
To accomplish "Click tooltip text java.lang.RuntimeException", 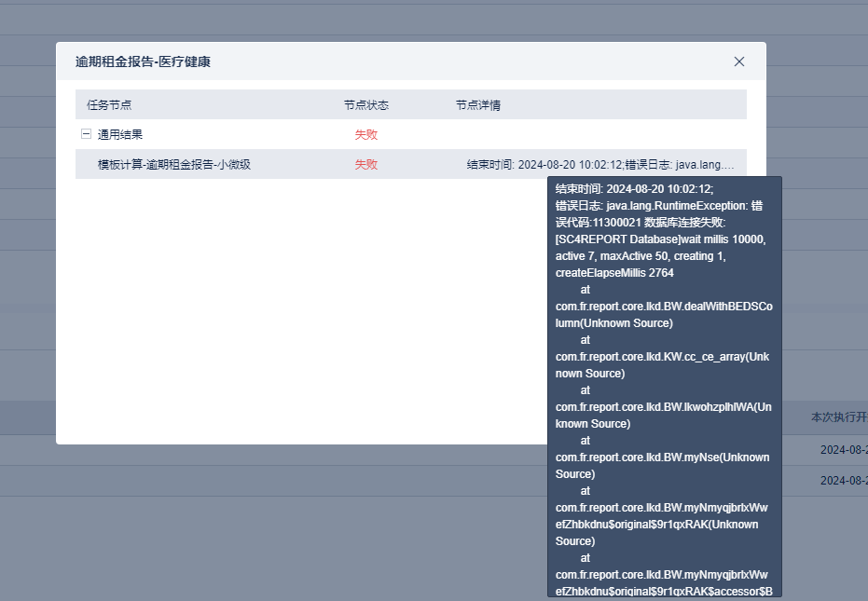I will tap(677, 205).
